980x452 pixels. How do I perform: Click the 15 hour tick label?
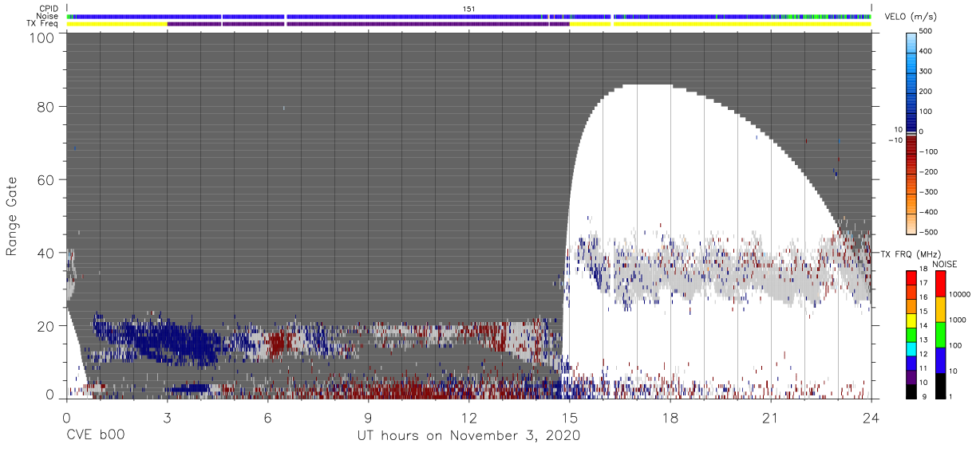[x=569, y=419]
